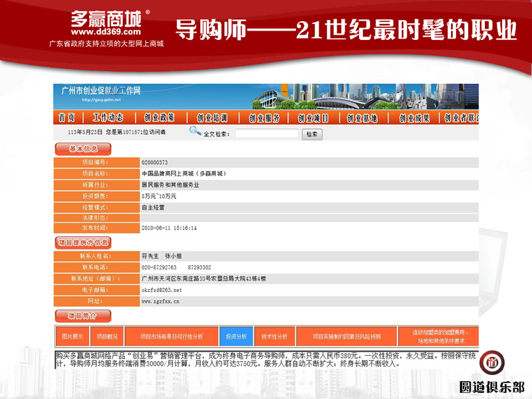Click inside the 全文检索 search field

(x=266, y=134)
